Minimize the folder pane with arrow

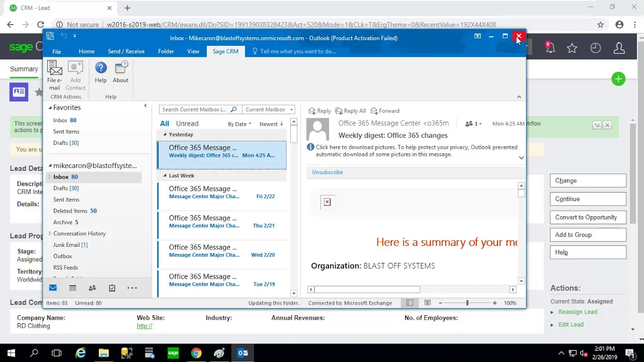[145, 106]
